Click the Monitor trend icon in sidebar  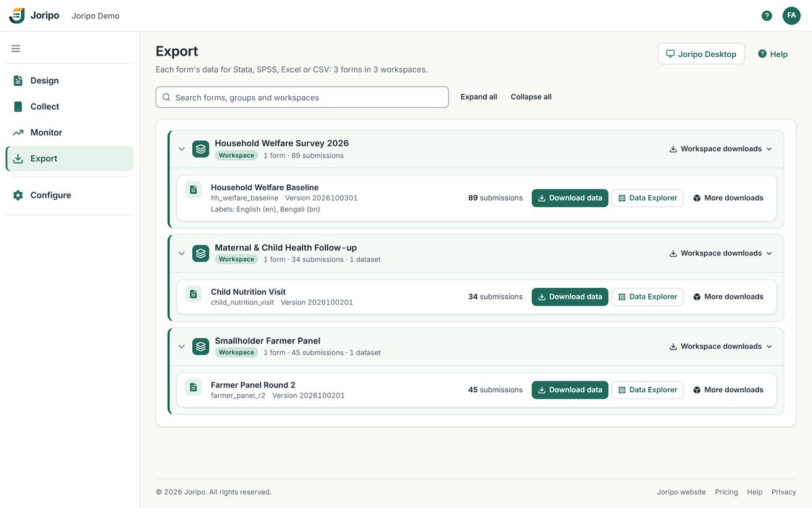pos(18,133)
